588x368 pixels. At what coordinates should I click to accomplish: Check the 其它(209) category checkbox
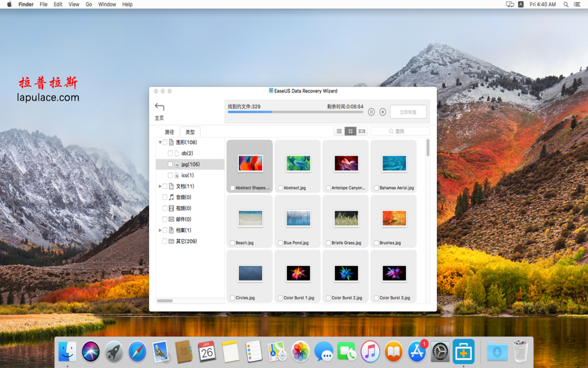coord(164,241)
